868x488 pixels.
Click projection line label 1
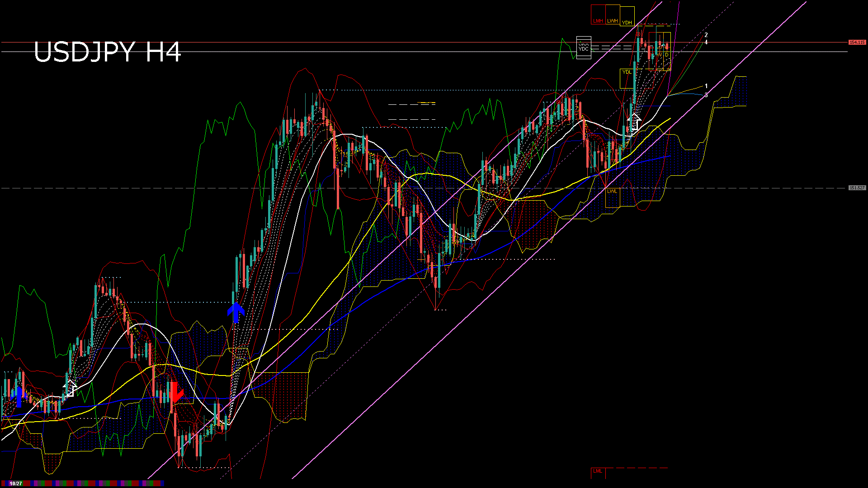coord(706,86)
